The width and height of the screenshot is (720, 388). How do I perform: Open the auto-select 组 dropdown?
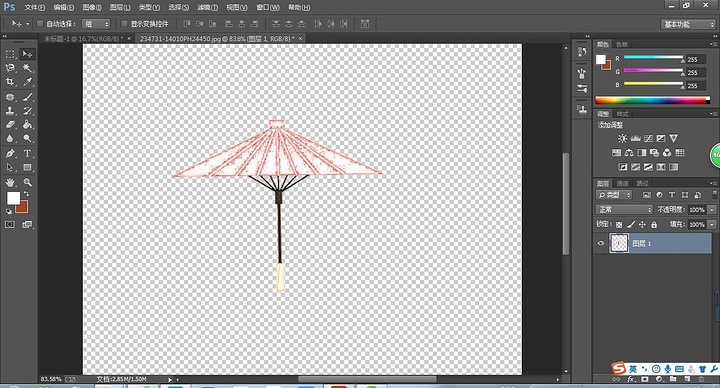pos(96,24)
